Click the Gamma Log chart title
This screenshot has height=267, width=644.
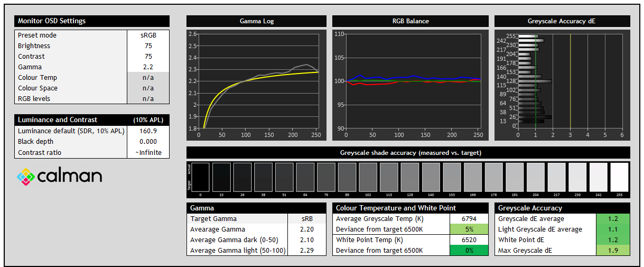pos(257,21)
